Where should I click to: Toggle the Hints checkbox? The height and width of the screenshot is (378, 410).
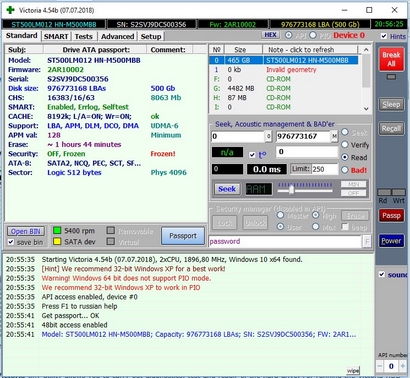[x=384, y=36]
